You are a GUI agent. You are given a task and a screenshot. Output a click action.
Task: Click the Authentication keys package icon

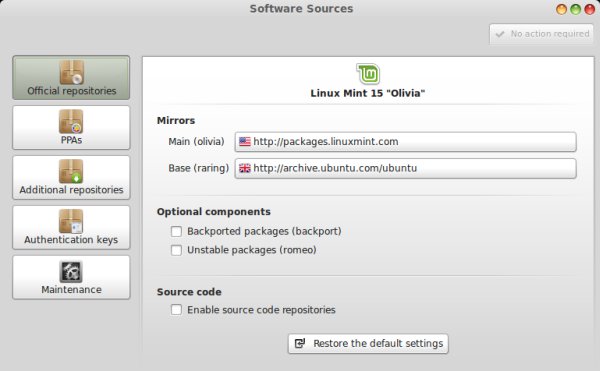(x=71, y=221)
